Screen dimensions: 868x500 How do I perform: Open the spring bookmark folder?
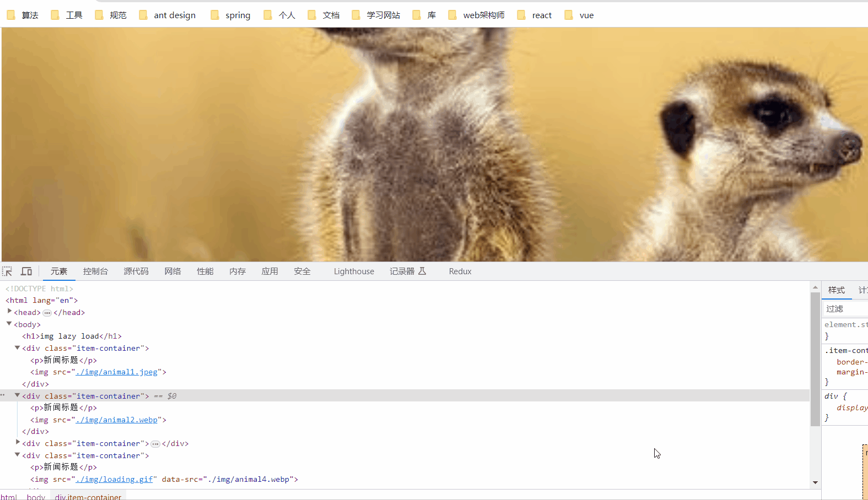pos(230,15)
